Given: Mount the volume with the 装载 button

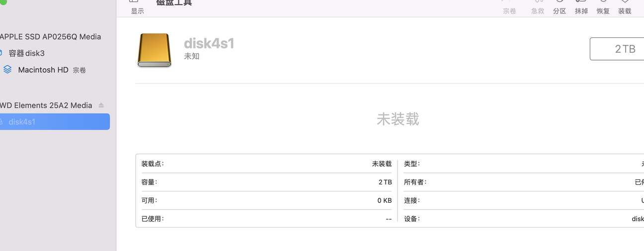Looking at the screenshot, I should pyautogui.click(x=625, y=7).
